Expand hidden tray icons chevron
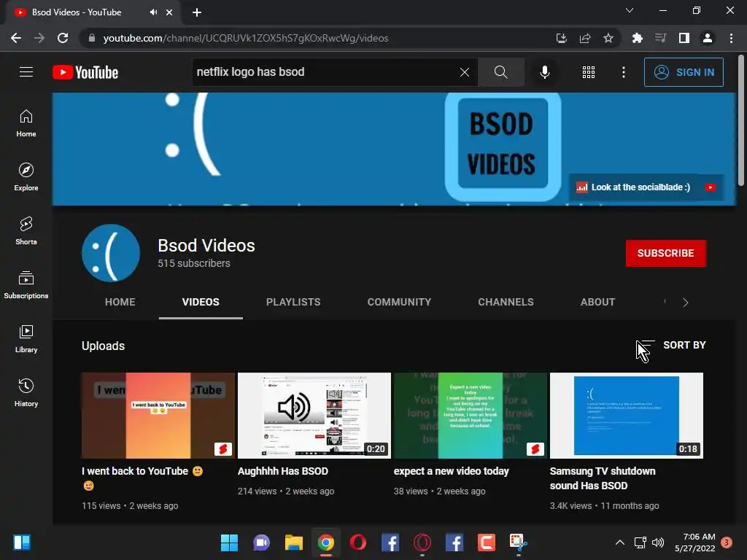 (x=620, y=542)
